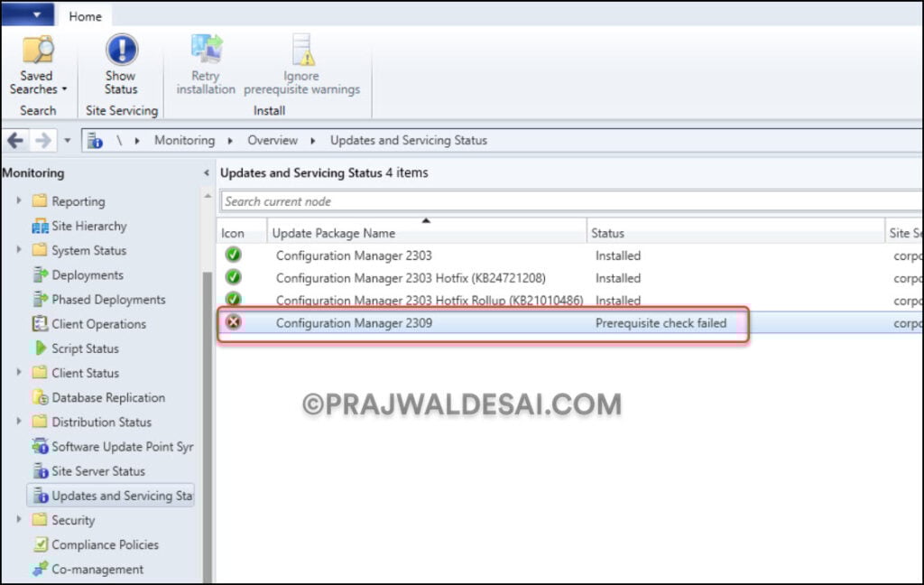The image size is (924, 585).
Task: Click the Database Replication node icon
Action: tap(40, 397)
